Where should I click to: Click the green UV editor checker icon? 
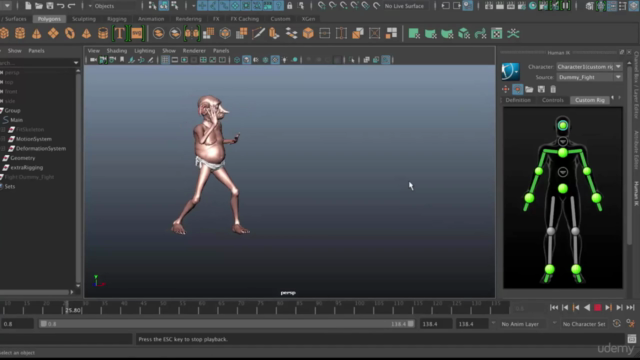pos(497,33)
